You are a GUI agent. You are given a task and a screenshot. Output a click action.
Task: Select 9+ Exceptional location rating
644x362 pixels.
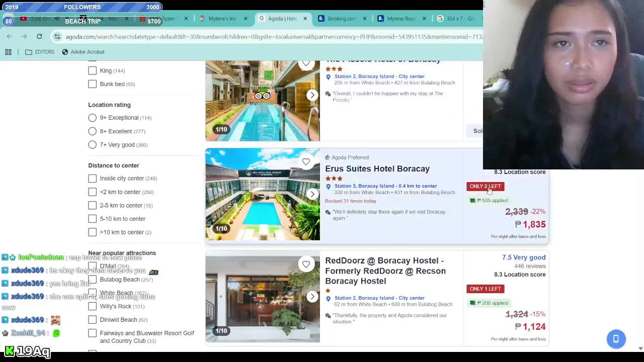click(93, 118)
